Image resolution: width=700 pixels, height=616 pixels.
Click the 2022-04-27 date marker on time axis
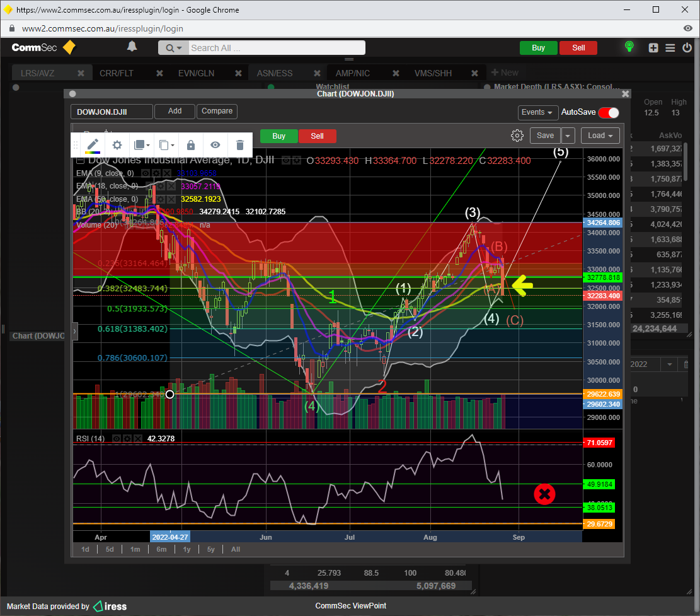[x=170, y=537]
